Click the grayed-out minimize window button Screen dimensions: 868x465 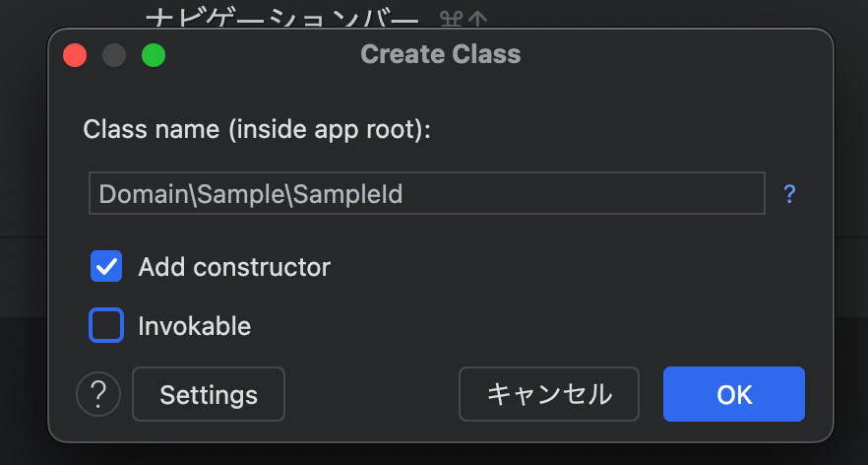(x=114, y=55)
